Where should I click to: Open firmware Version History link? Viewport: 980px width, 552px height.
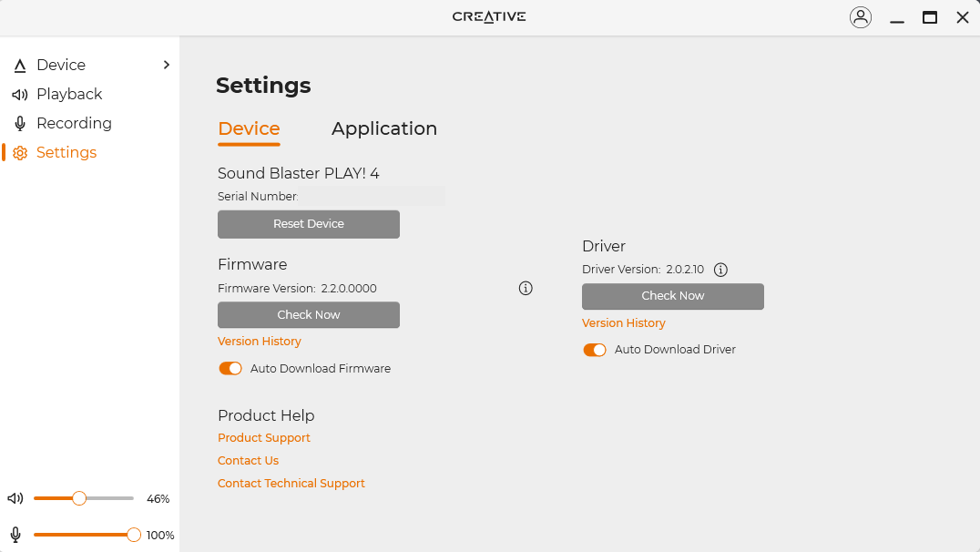pyautogui.click(x=260, y=342)
